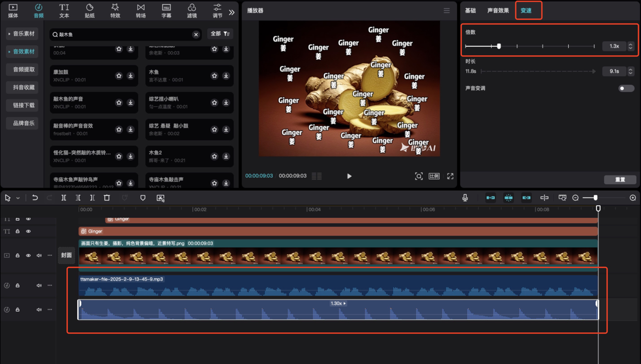Click the 重置 reset button
This screenshot has width=641, height=364.
[620, 180]
